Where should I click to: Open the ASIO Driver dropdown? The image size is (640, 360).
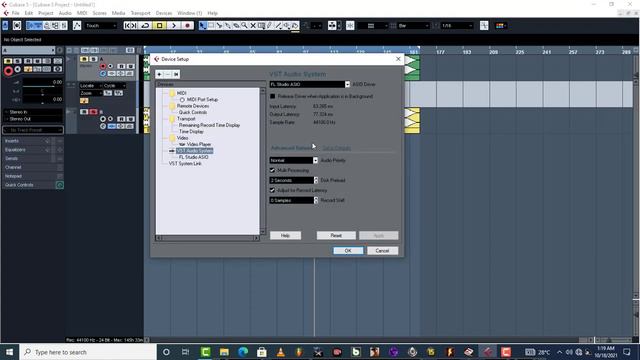point(347,84)
